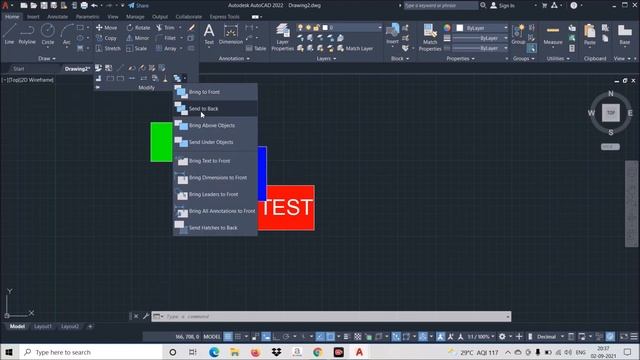Image resolution: width=640 pixels, height=360 pixels.
Task: Insert a Table
Action: [256, 48]
